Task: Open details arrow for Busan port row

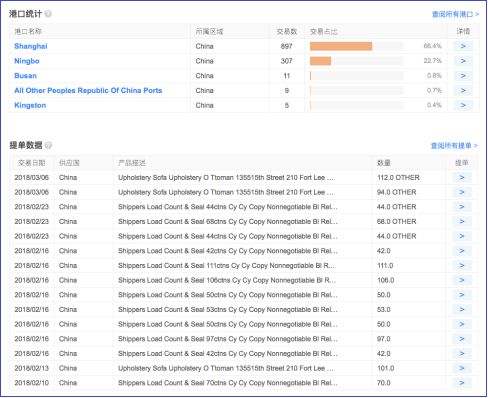Action: click(x=463, y=76)
